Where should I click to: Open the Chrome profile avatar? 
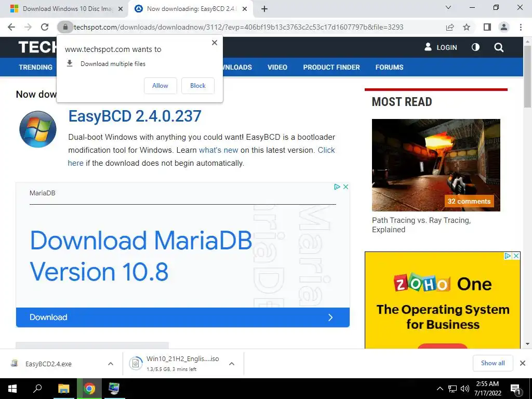click(x=504, y=27)
